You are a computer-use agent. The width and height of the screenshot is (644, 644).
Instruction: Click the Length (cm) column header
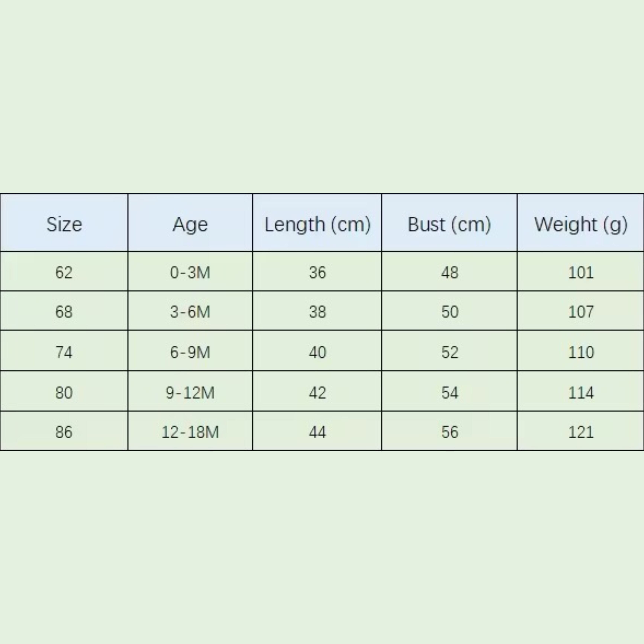[x=317, y=224]
